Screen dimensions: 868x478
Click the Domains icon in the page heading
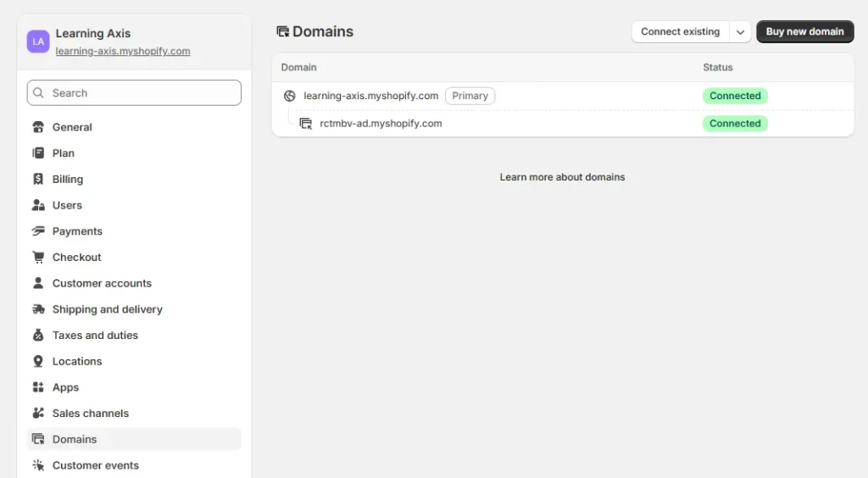283,31
